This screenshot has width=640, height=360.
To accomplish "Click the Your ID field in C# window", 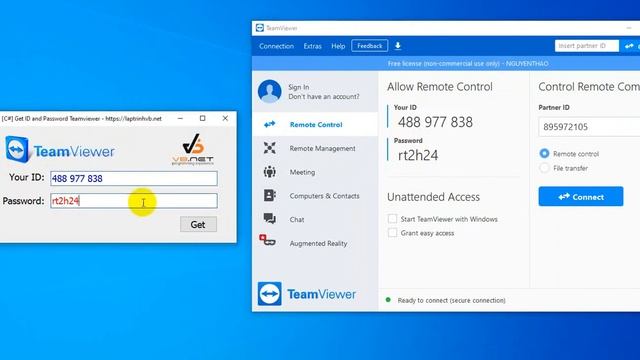I will pos(134,178).
